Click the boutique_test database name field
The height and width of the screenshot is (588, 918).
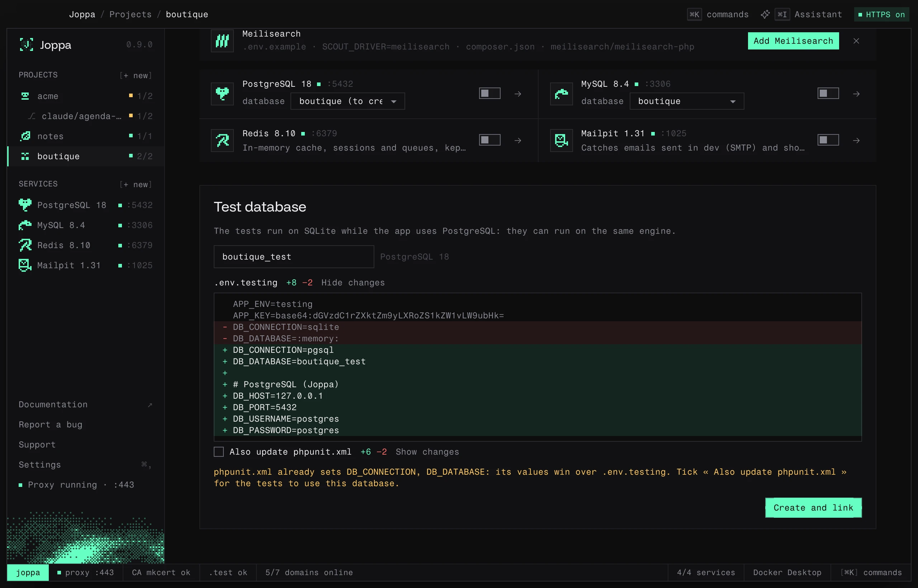point(294,257)
